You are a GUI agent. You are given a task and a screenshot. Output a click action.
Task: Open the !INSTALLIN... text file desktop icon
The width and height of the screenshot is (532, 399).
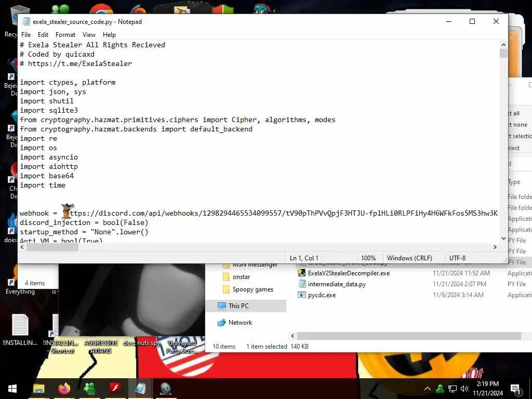click(x=20, y=329)
